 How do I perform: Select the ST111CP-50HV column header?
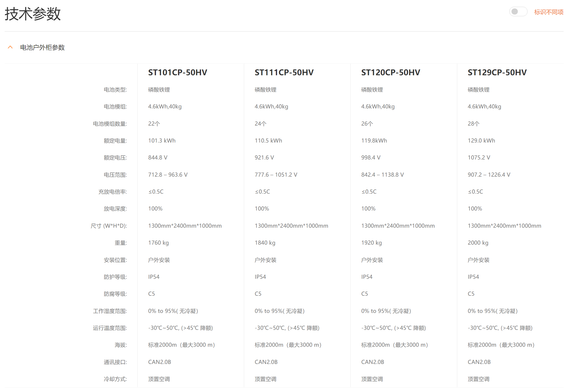284,72
